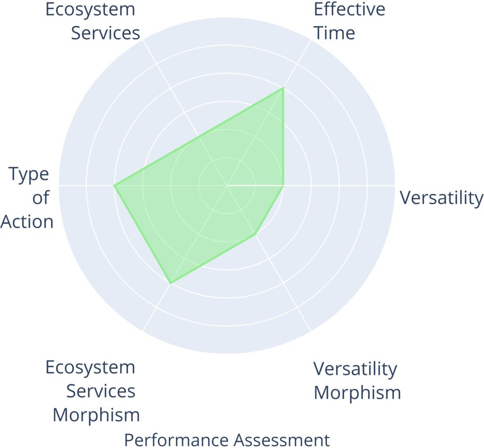Select the data vertex on Effective Time axis
Image resolution: width=484 pixels, height=448 pixels.
point(283,88)
